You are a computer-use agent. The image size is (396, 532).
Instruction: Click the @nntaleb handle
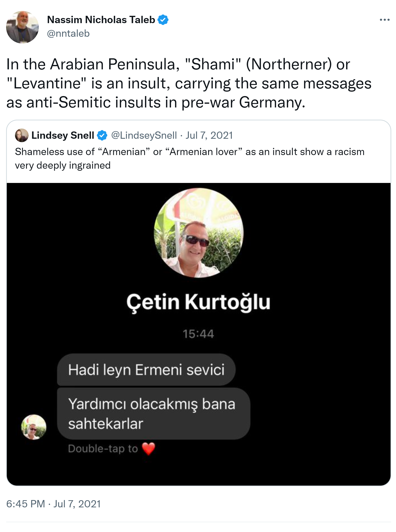click(x=68, y=33)
